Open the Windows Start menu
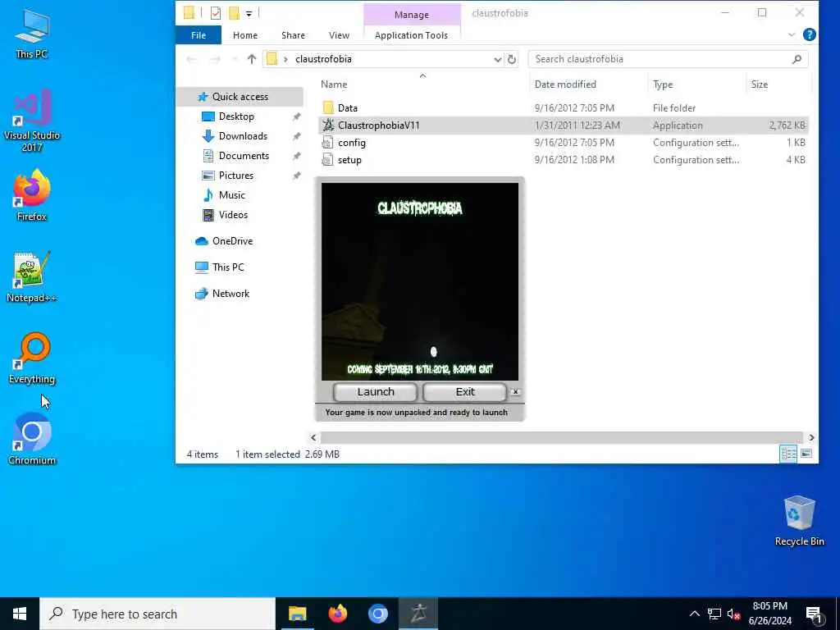 click(20, 614)
